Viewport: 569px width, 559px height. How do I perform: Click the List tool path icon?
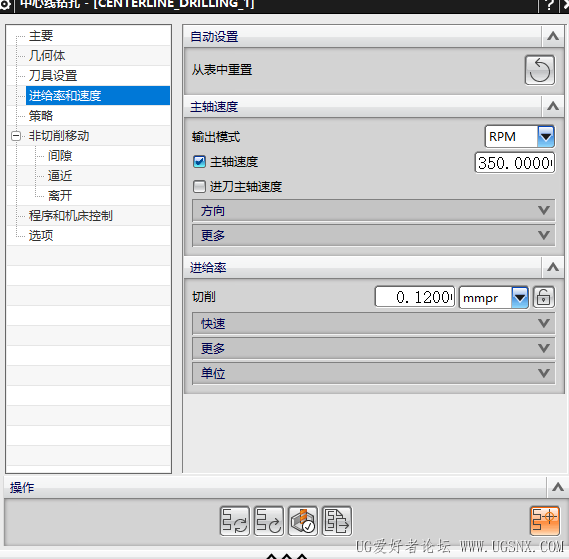coord(337,521)
